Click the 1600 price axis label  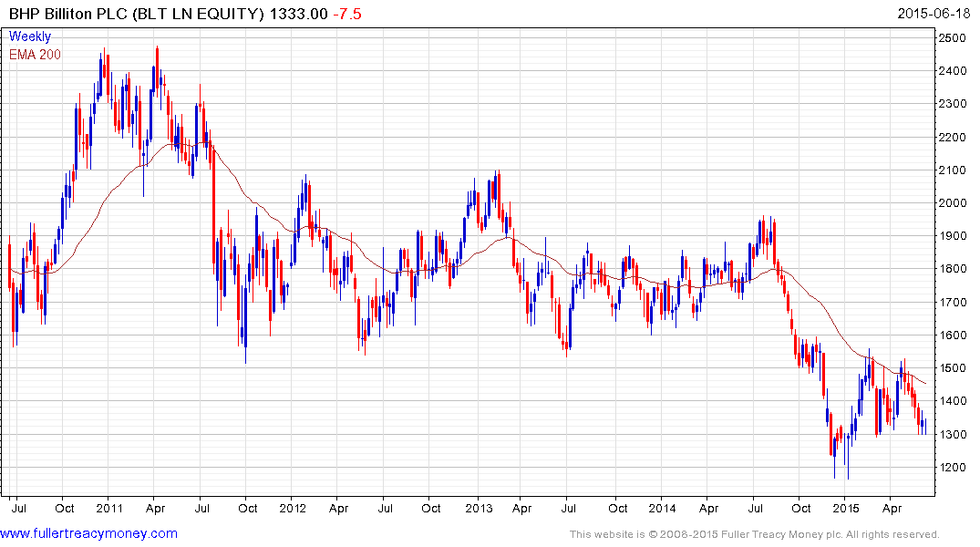[953, 335]
